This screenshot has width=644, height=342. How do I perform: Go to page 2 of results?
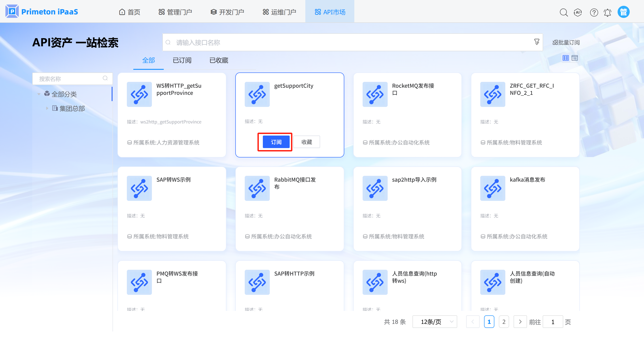tap(504, 322)
